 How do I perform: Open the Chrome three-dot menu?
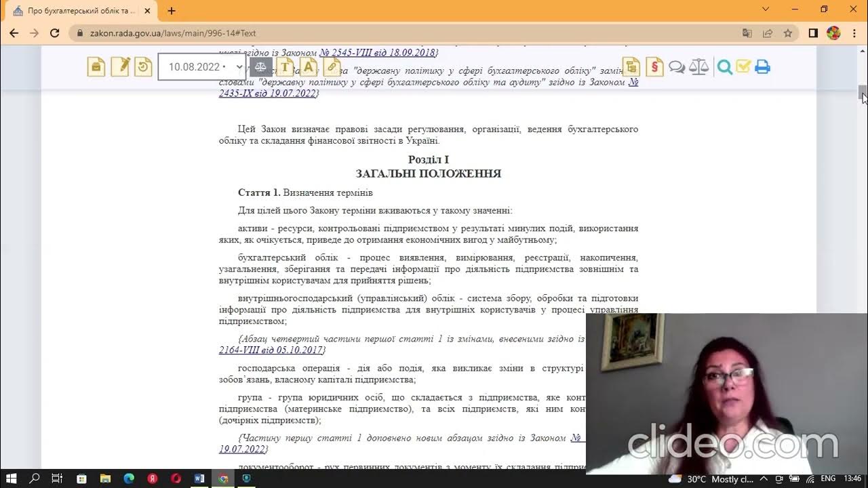(854, 33)
